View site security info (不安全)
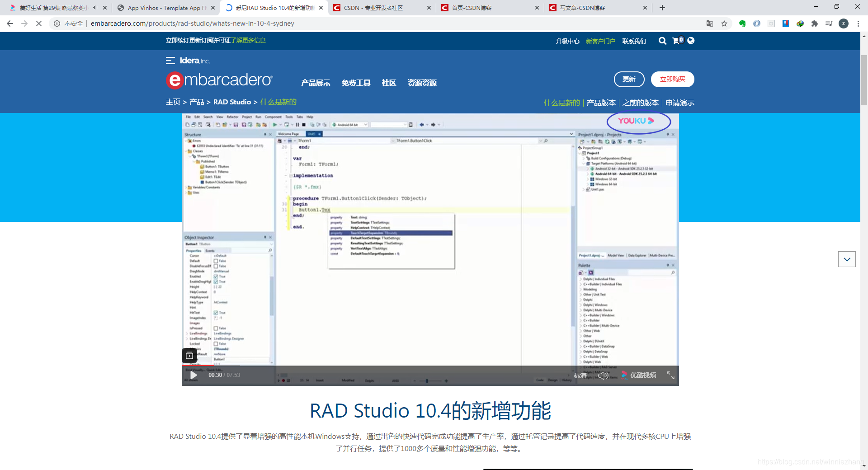The image size is (868, 470). click(69, 23)
